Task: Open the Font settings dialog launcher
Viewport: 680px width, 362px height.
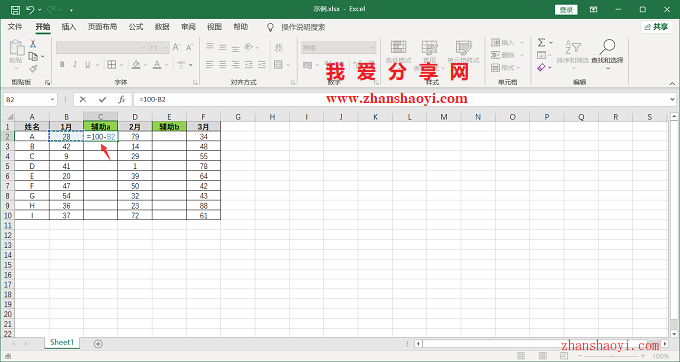Action: 195,82
